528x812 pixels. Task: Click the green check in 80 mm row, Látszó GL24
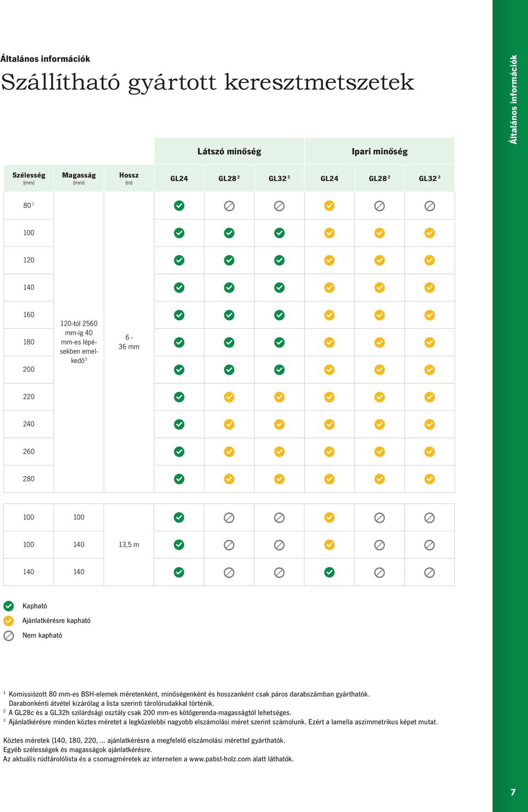(x=179, y=206)
